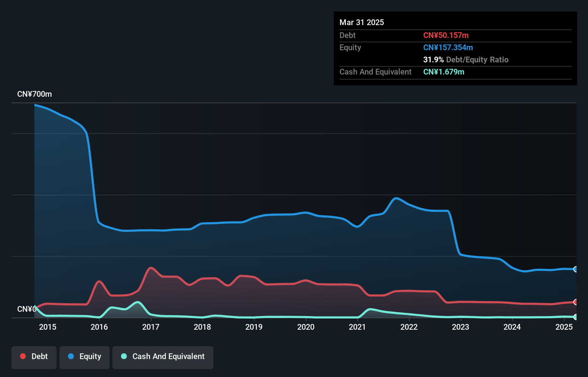
Task: Click the tooltip's Debt row label
Action: click(347, 35)
